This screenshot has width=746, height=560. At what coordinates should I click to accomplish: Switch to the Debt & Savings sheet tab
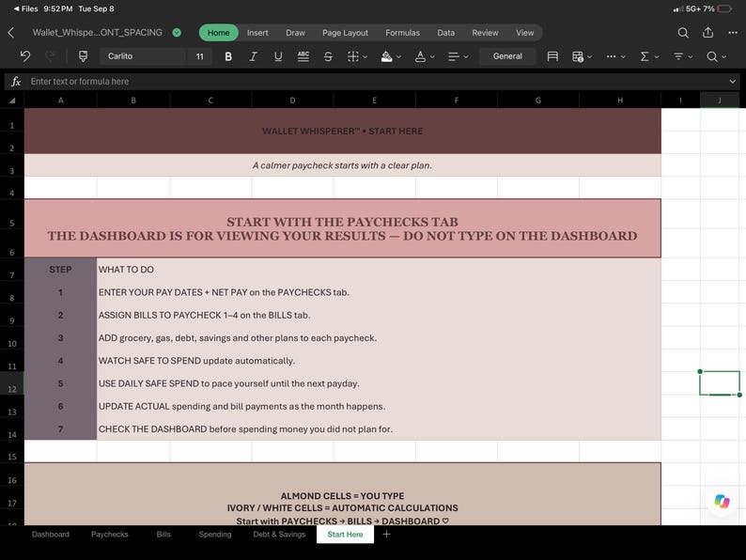(x=279, y=535)
